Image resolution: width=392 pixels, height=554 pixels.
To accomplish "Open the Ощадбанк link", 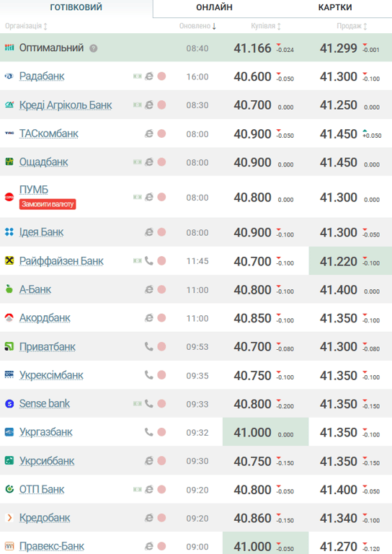I will point(43,162).
